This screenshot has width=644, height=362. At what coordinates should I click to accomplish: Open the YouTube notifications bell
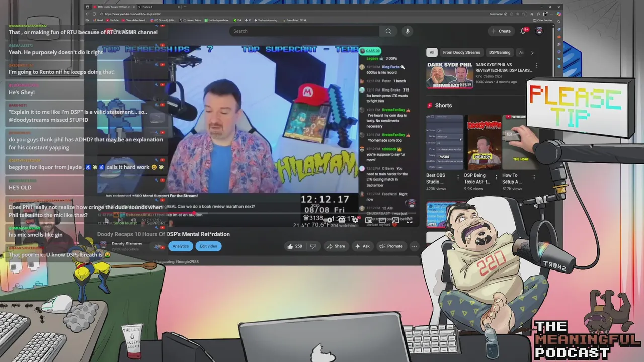[523, 31]
